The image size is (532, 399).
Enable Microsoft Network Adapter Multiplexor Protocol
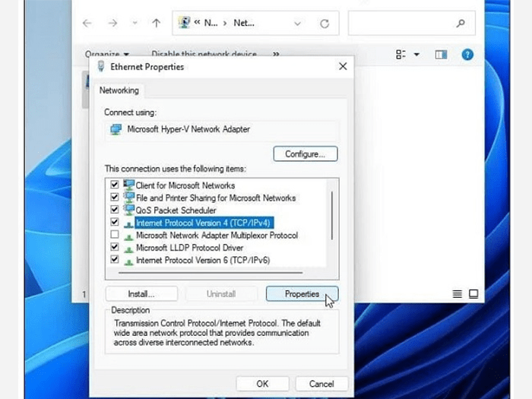[x=115, y=234]
